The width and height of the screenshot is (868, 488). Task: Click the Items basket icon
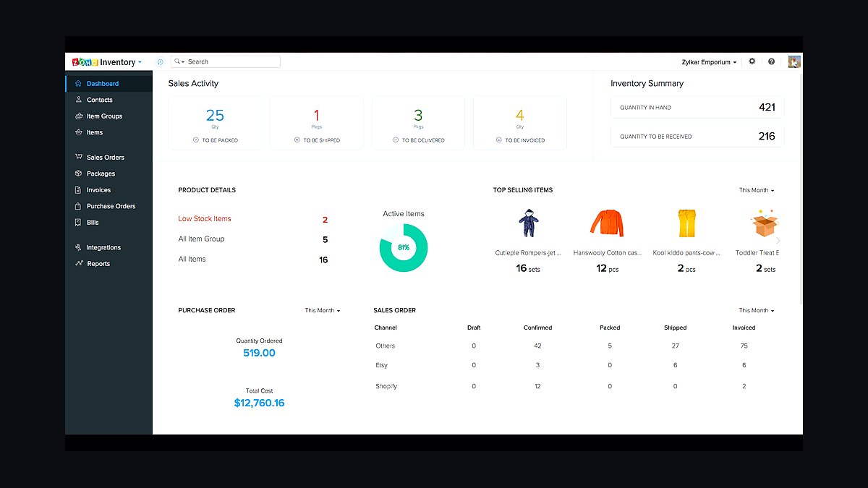(x=79, y=132)
